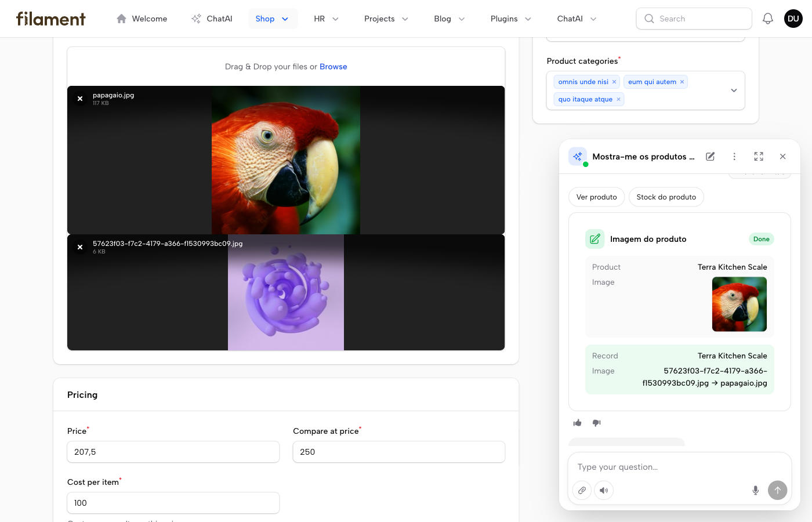
Task: Open the notifications bell
Action: tap(768, 19)
